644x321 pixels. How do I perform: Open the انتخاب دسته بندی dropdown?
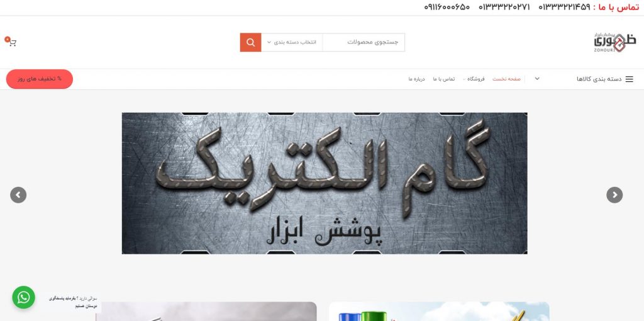[292, 42]
